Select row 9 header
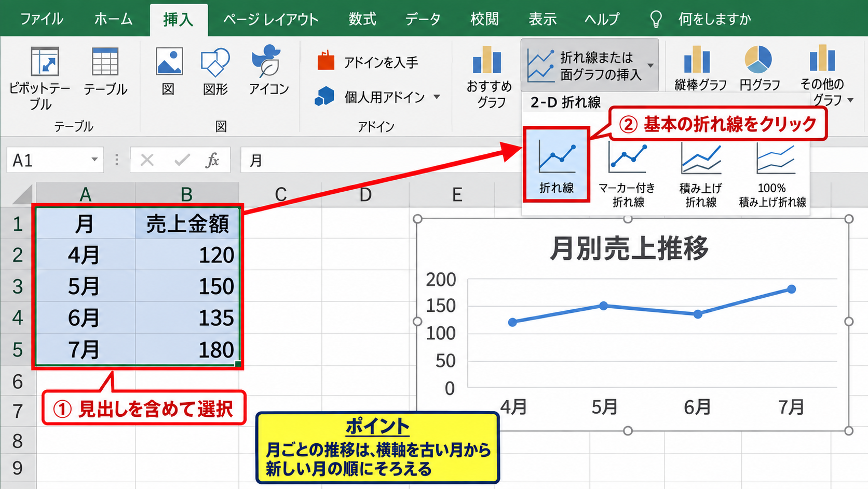Image resolution: width=868 pixels, height=489 pixels. pyautogui.click(x=18, y=468)
